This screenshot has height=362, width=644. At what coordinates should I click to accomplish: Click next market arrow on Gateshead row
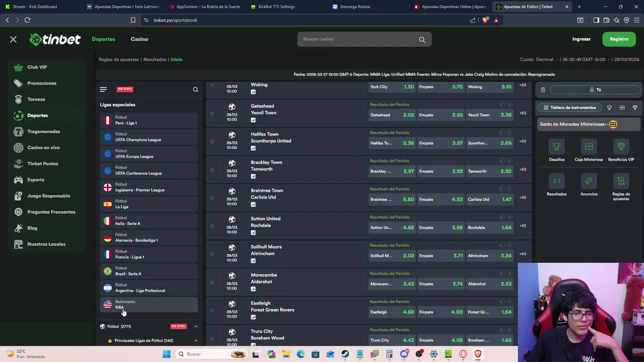pos(509,105)
